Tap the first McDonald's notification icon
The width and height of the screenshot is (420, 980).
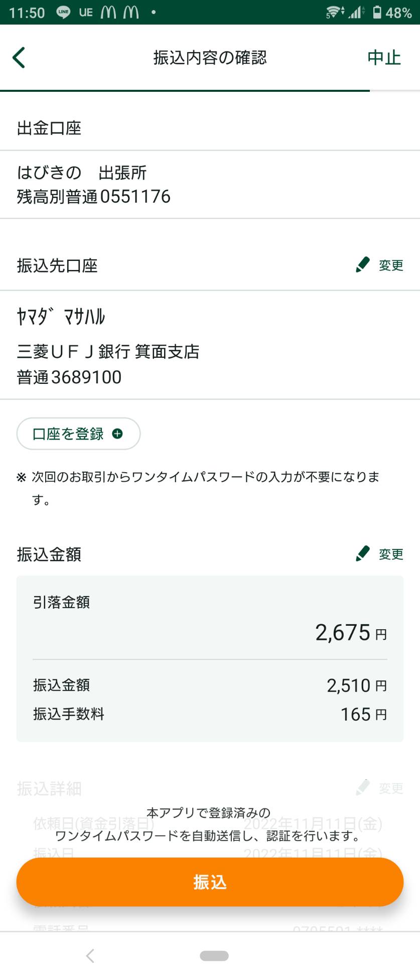(108, 12)
